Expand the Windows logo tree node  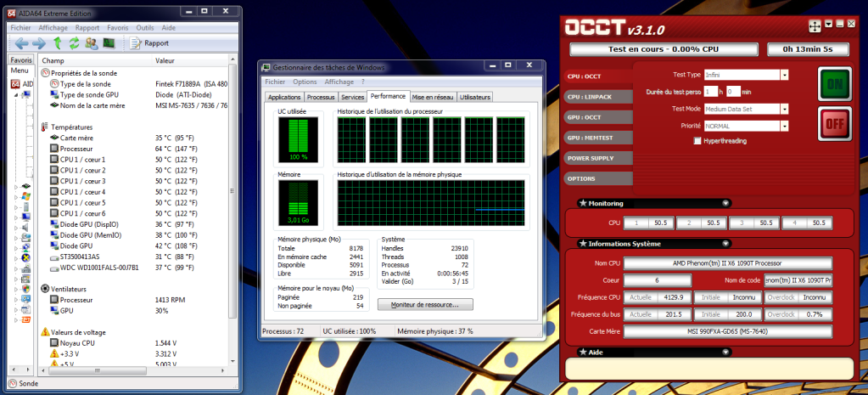tap(16, 197)
